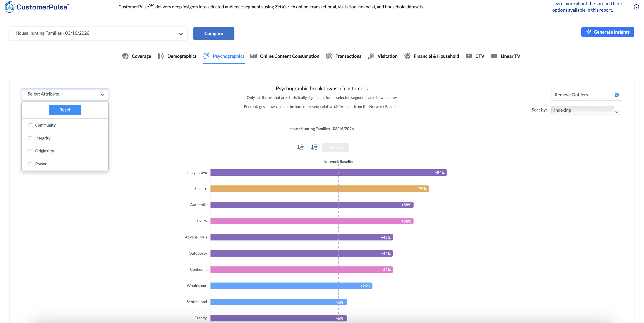Screen dimensions: 644x323
Task: Click the Transactions coin icon
Action: 329,56
